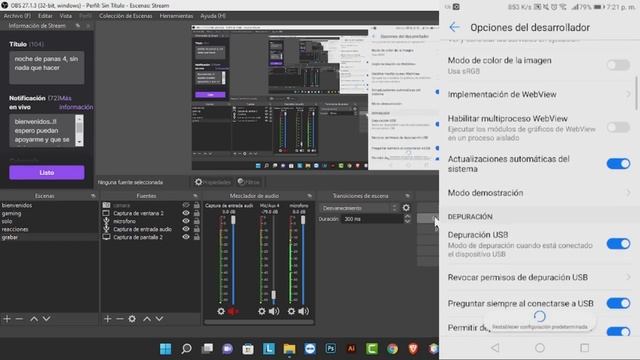The width and height of the screenshot is (640, 360).
Task: Hide the Captura de ventana 2 source
Action: pos(186,213)
